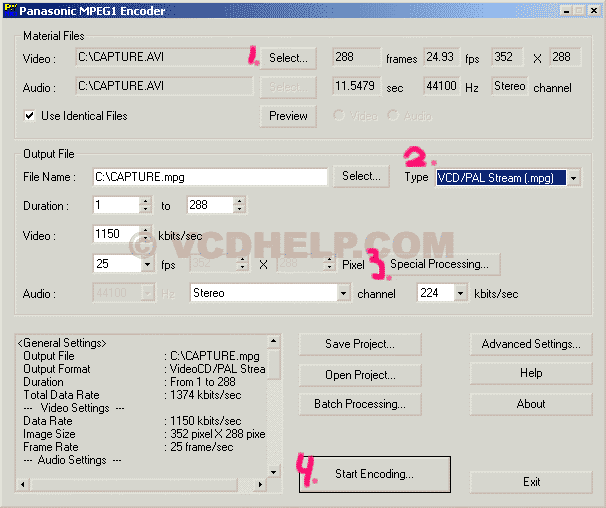Increase Duration start value with up spinner

145,201
